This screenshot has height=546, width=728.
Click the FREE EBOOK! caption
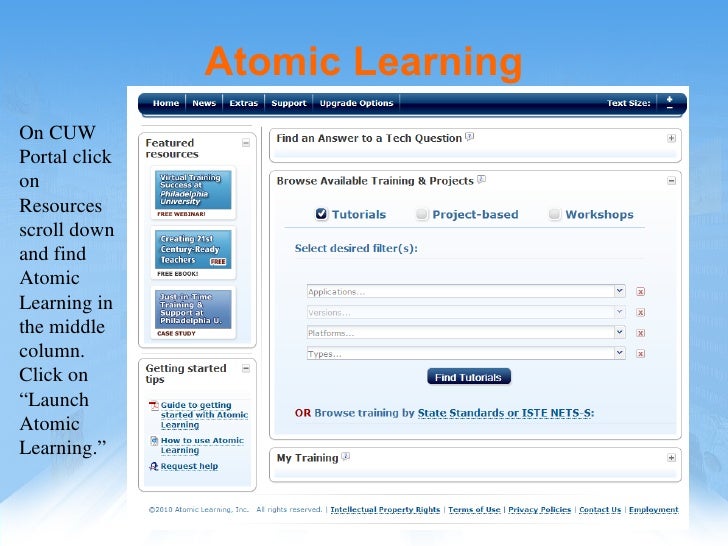pyautogui.click(x=178, y=274)
